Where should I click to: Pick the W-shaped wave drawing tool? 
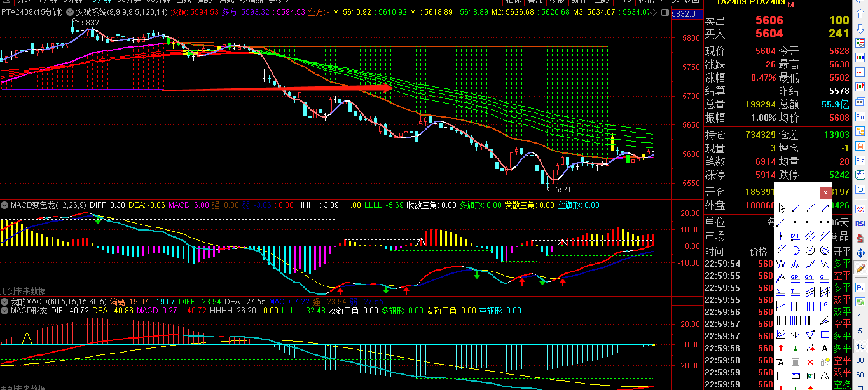click(781, 264)
